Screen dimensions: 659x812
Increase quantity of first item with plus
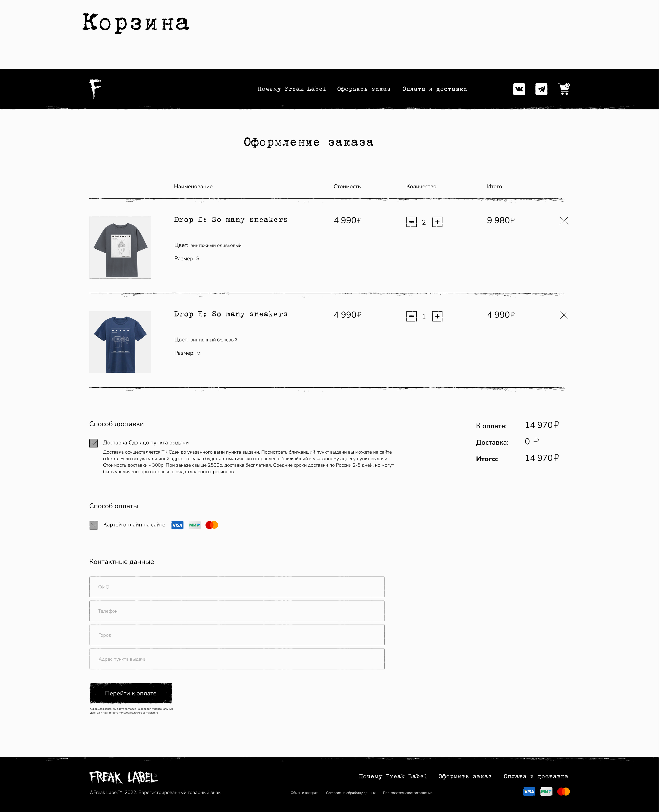point(437,222)
